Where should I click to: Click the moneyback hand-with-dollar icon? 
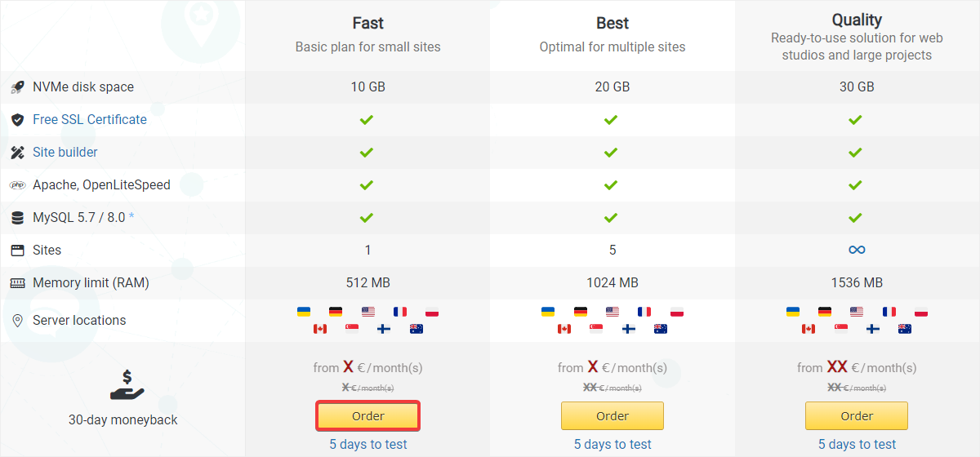(x=127, y=386)
